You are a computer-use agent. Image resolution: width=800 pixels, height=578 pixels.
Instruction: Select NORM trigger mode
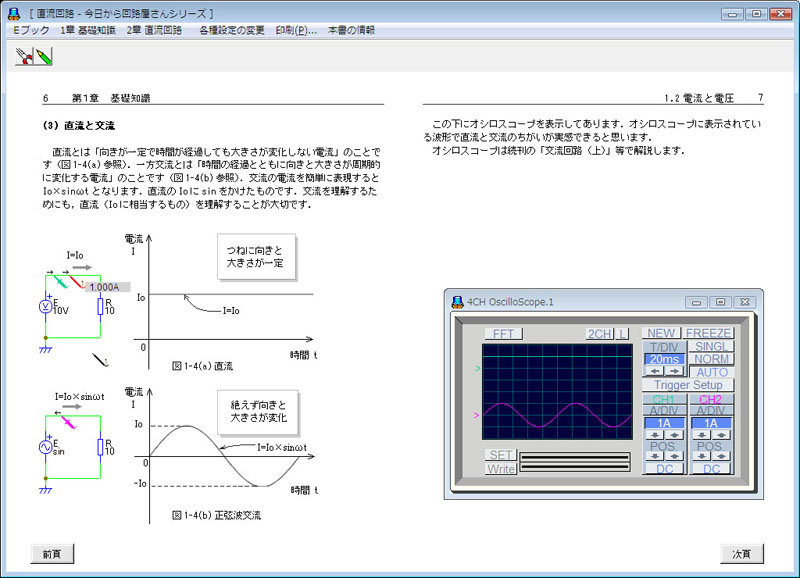pyautogui.click(x=711, y=359)
